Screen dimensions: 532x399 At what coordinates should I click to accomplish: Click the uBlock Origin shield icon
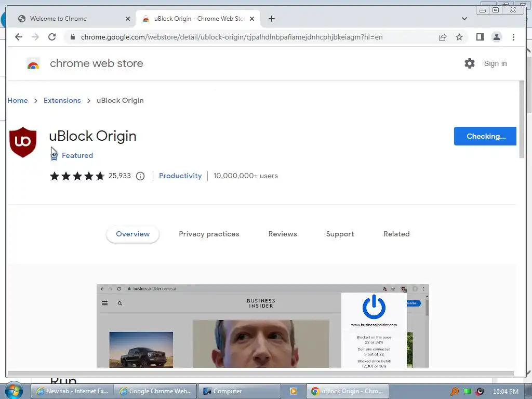pos(23,142)
